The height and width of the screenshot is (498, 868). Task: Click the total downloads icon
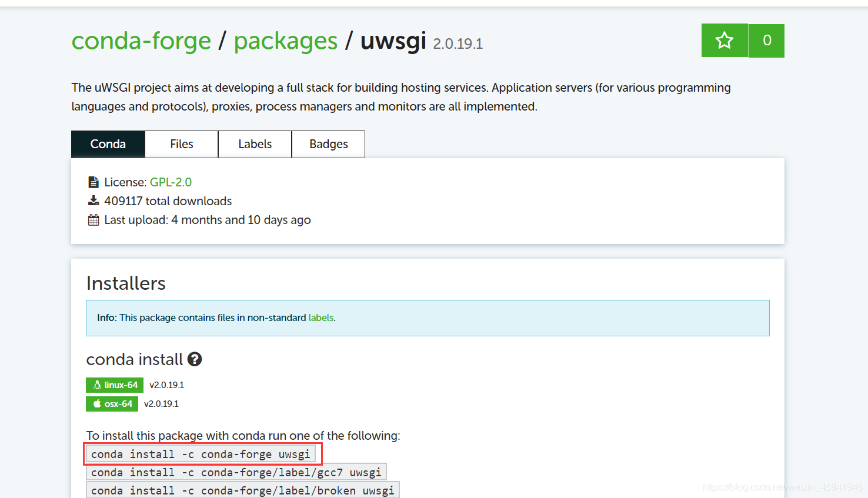pyautogui.click(x=94, y=201)
